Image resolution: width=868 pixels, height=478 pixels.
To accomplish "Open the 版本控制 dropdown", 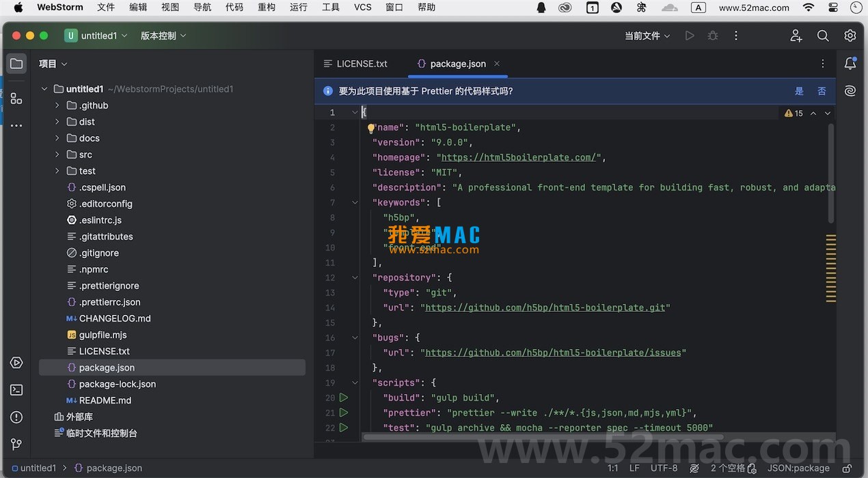I will [163, 36].
